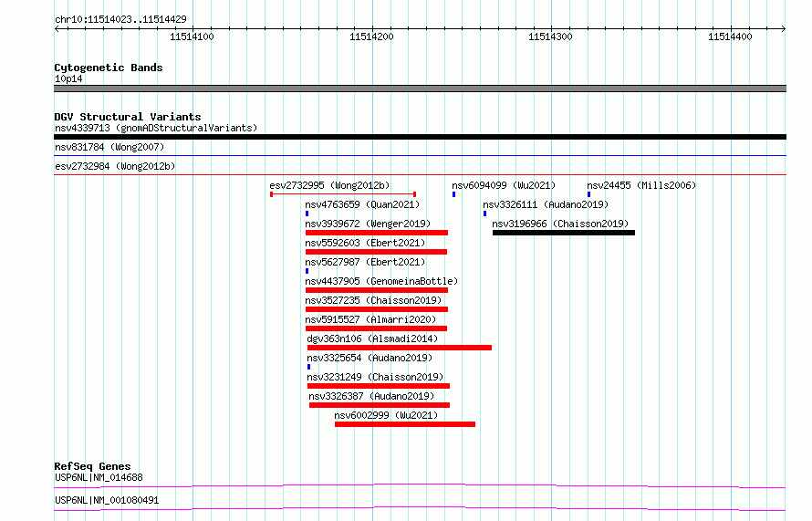
Task: Select the red bar under nsv4437905
Action: click(377, 290)
